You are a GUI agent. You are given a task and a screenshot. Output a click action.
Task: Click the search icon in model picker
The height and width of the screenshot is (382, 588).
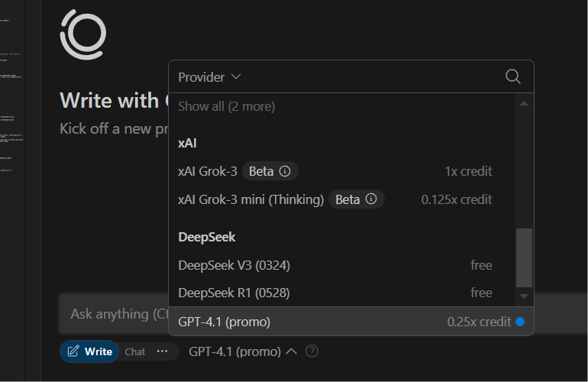(513, 76)
